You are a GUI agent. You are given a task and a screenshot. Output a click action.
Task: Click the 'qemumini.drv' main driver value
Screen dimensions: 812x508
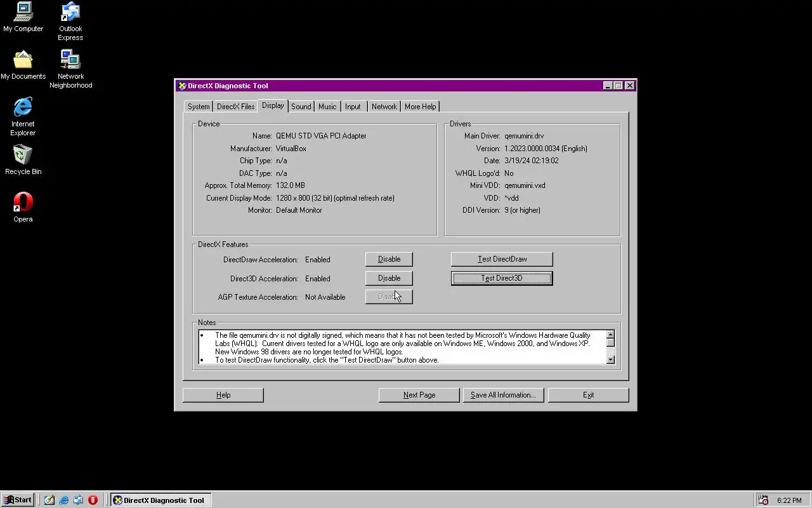524,136
